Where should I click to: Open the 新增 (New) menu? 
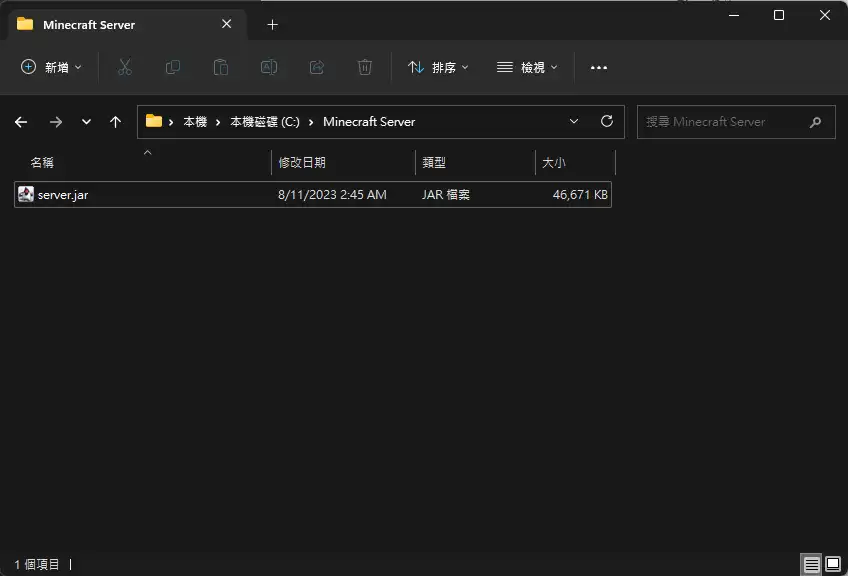pyautogui.click(x=51, y=67)
